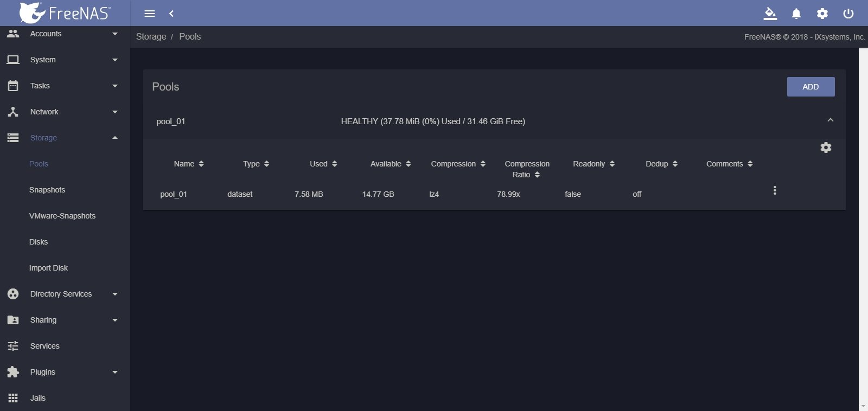Open the notifications bell
This screenshot has height=411, width=868.
click(x=796, y=14)
